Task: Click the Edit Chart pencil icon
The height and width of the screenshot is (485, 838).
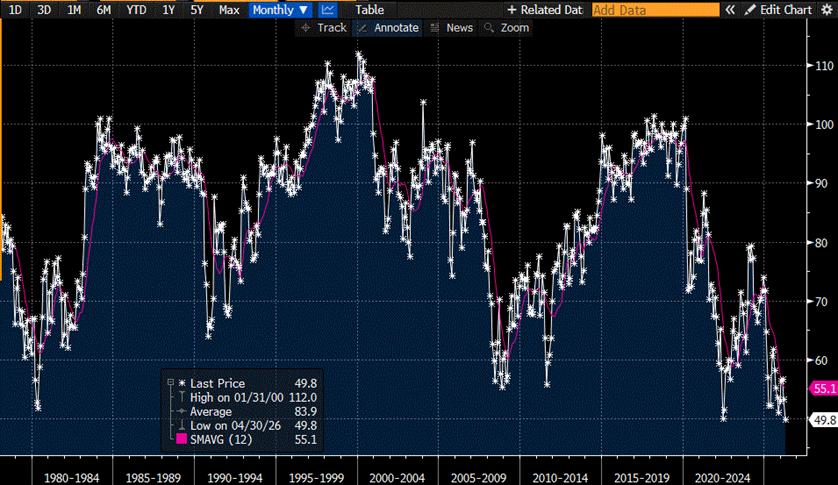Action: (751, 10)
